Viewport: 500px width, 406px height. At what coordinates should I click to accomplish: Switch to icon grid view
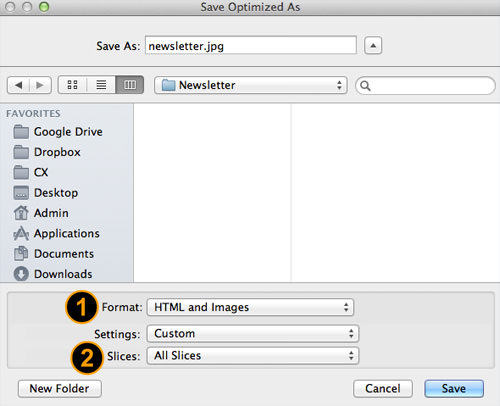tap(72, 85)
